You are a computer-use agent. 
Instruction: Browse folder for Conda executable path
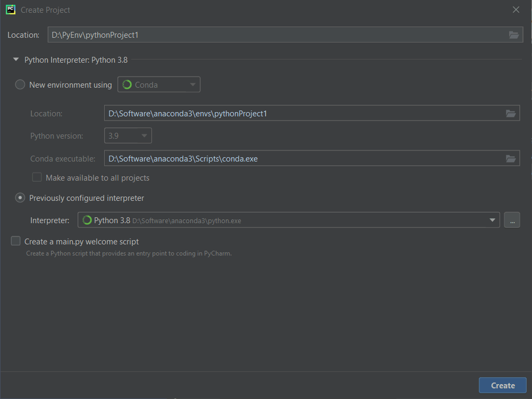tap(511, 158)
